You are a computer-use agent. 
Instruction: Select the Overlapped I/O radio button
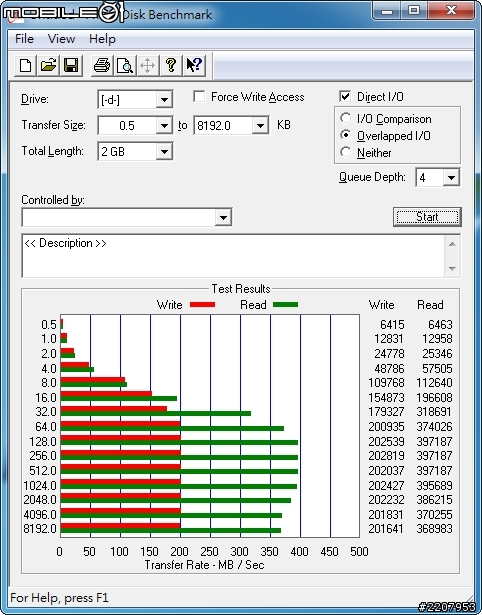(x=346, y=135)
